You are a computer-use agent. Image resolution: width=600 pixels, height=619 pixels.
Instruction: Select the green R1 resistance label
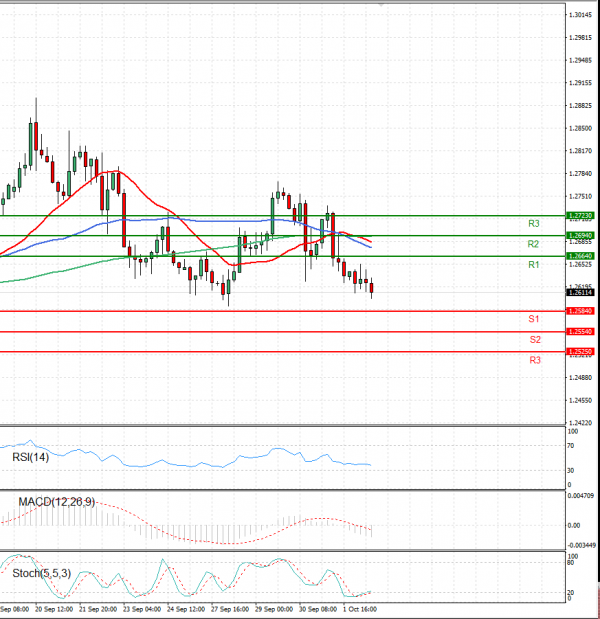(x=534, y=264)
